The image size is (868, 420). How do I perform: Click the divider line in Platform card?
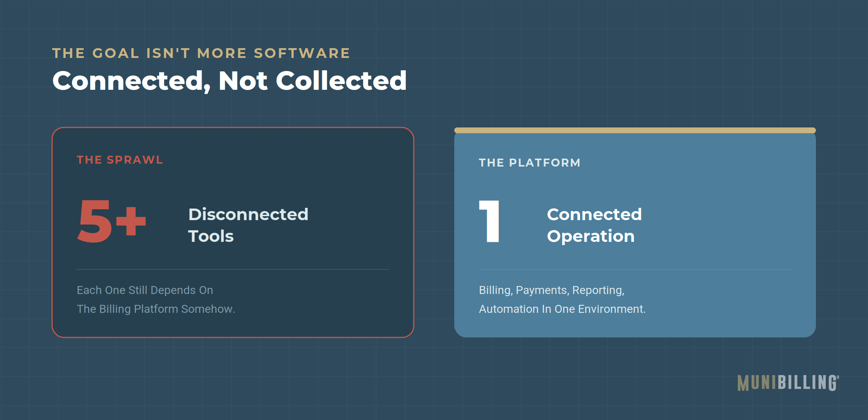(x=635, y=269)
